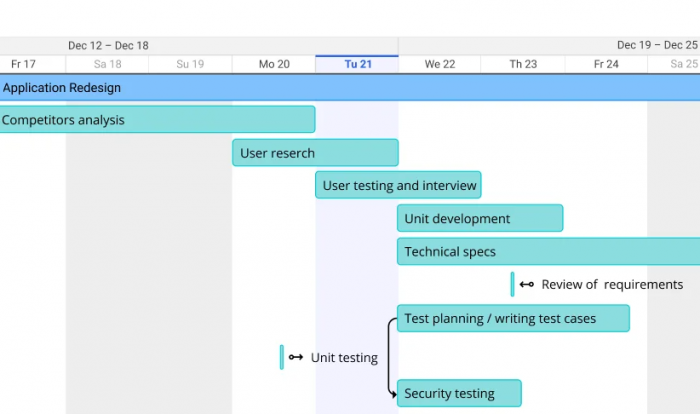Click the Dec 12 – Dec 18 week header
The height and width of the screenshot is (414, 700).
tap(108, 46)
